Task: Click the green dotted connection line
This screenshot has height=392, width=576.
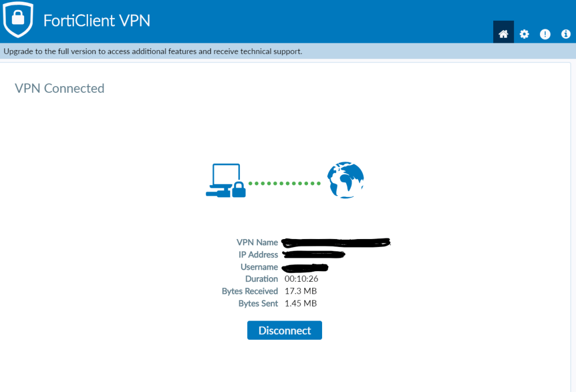Action: (284, 183)
